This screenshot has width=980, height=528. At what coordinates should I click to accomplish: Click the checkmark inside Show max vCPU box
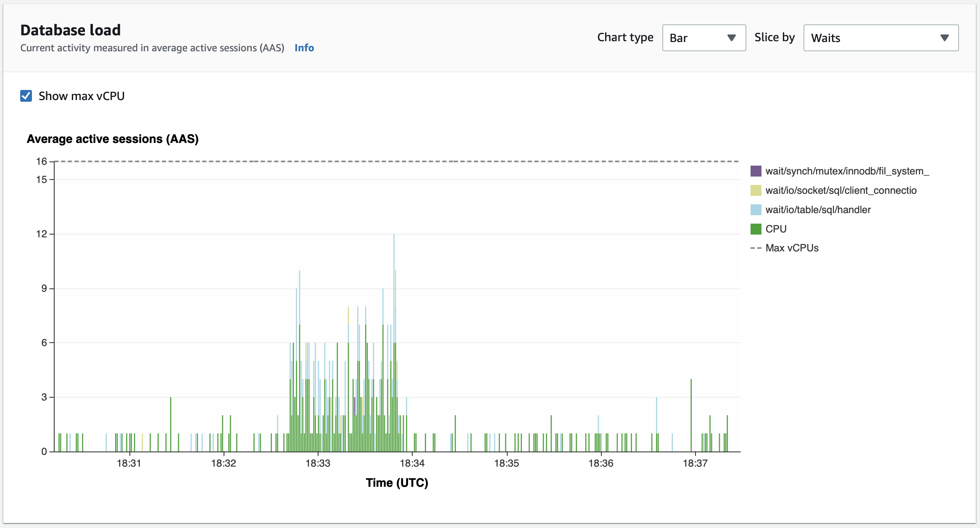(x=26, y=96)
